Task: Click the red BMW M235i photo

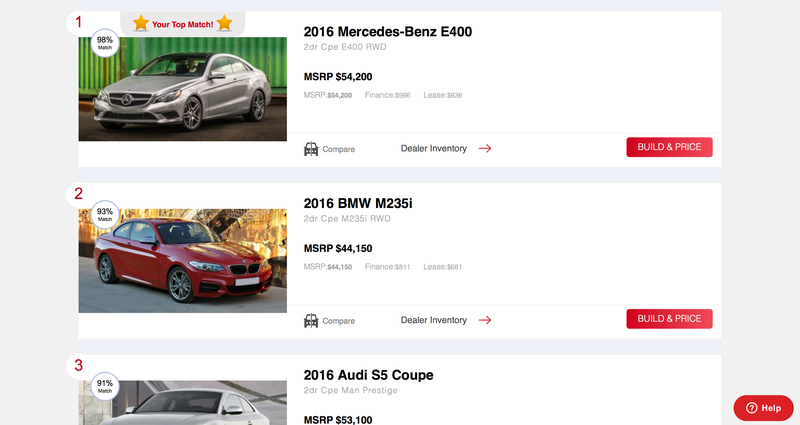Action: point(183,261)
